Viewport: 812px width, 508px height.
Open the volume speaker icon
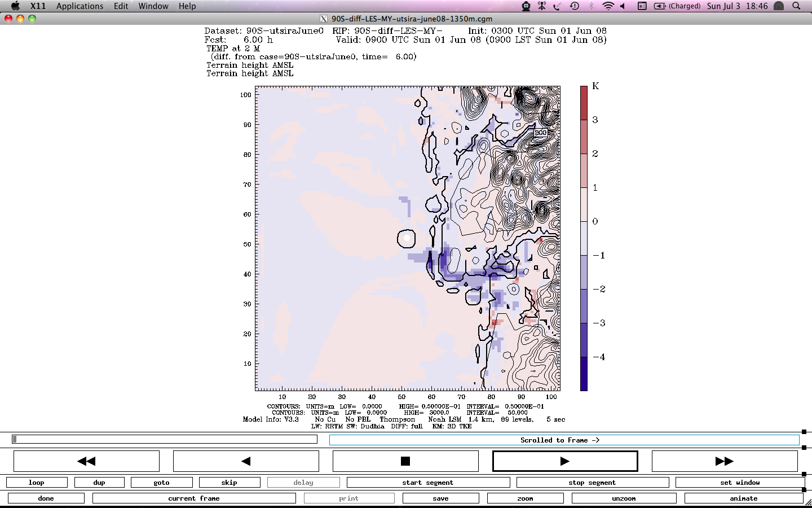pos(623,6)
